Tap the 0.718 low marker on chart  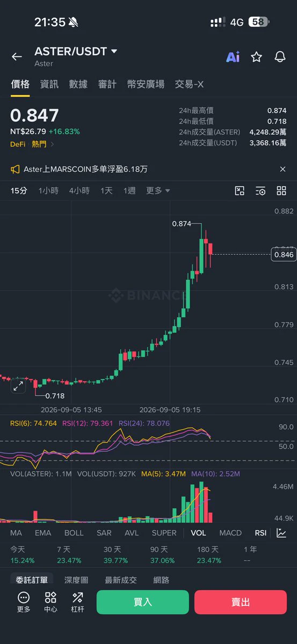click(55, 396)
